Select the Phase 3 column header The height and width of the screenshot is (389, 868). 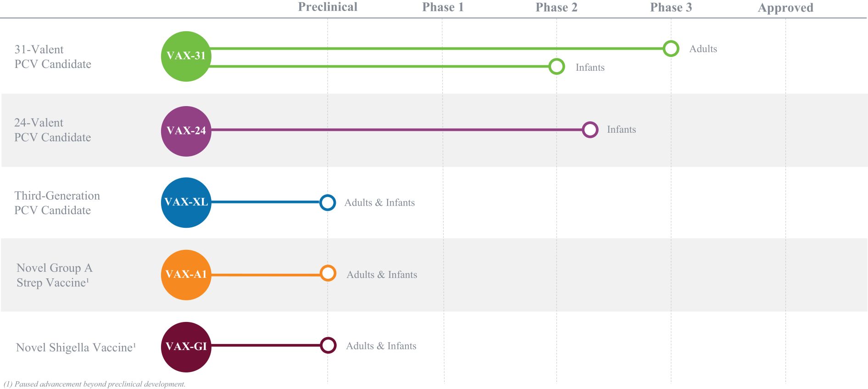(x=671, y=7)
